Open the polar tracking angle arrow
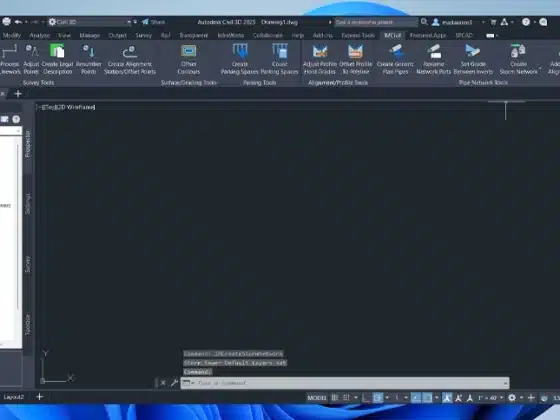 coord(387,398)
